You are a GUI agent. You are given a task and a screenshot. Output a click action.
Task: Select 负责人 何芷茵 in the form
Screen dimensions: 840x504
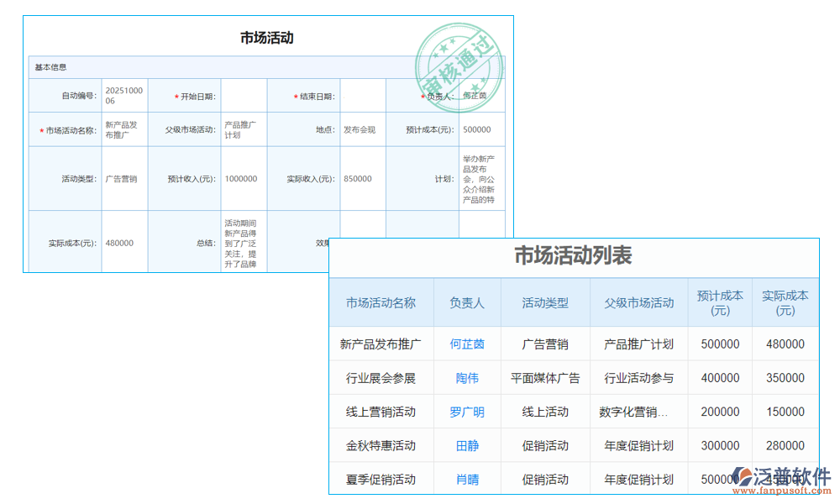(x=475, y=96)
